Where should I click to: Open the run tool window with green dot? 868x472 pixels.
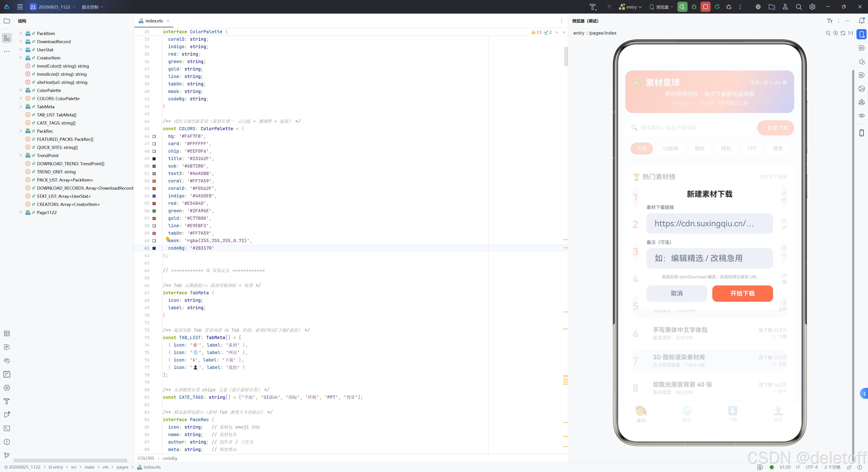7,415
